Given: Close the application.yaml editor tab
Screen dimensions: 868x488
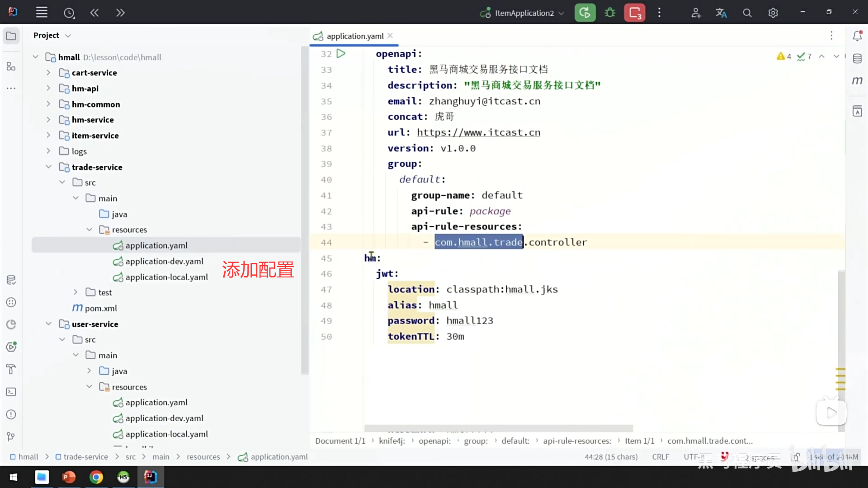Looking at the screenshot, I should (x=390, y=36).
